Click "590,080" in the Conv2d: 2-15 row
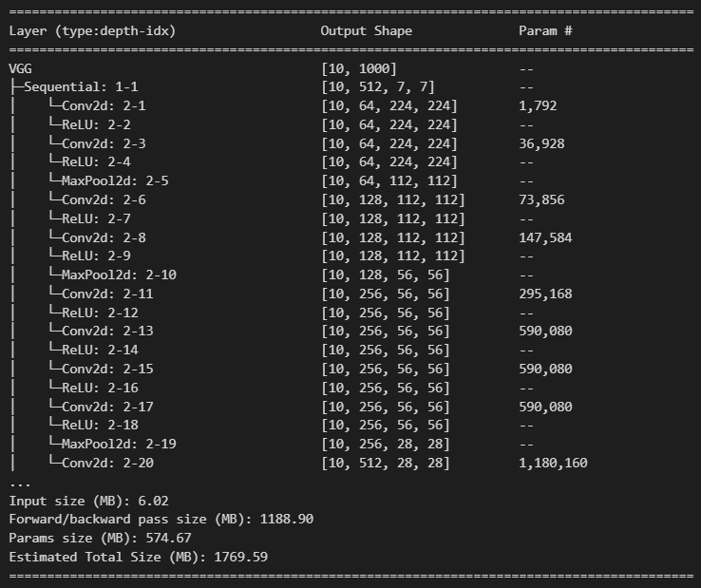The height and width of the screenshot is (588, 701). click(x=545, y=369)
